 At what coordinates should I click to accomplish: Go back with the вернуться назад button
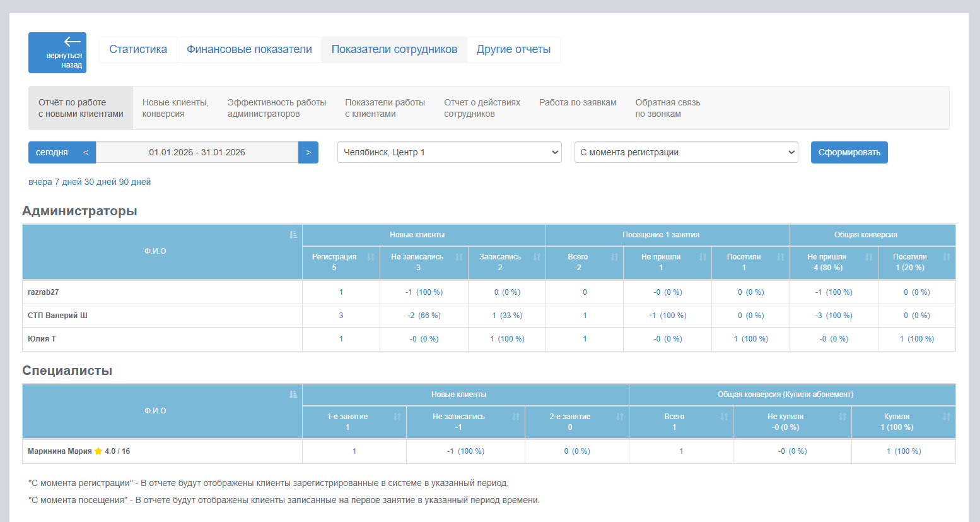coord(57,52)
